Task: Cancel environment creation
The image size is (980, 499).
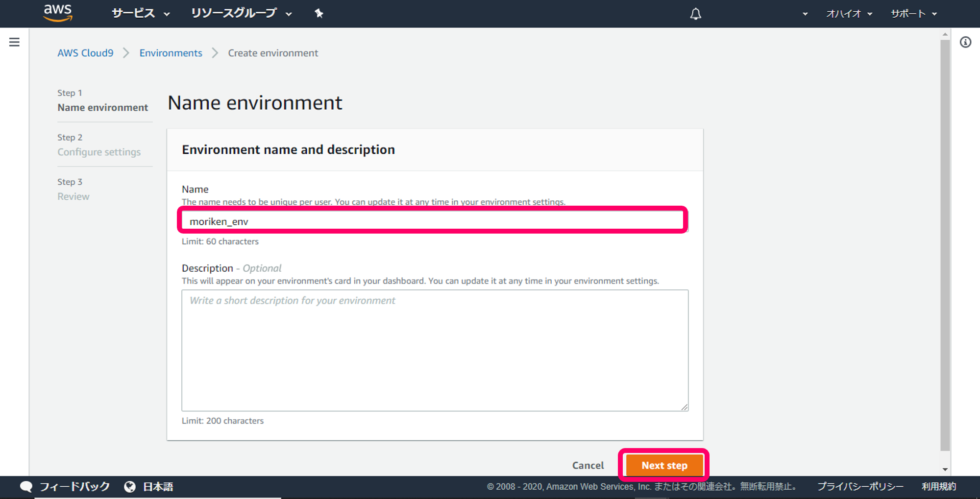Action: pos(588,465)
